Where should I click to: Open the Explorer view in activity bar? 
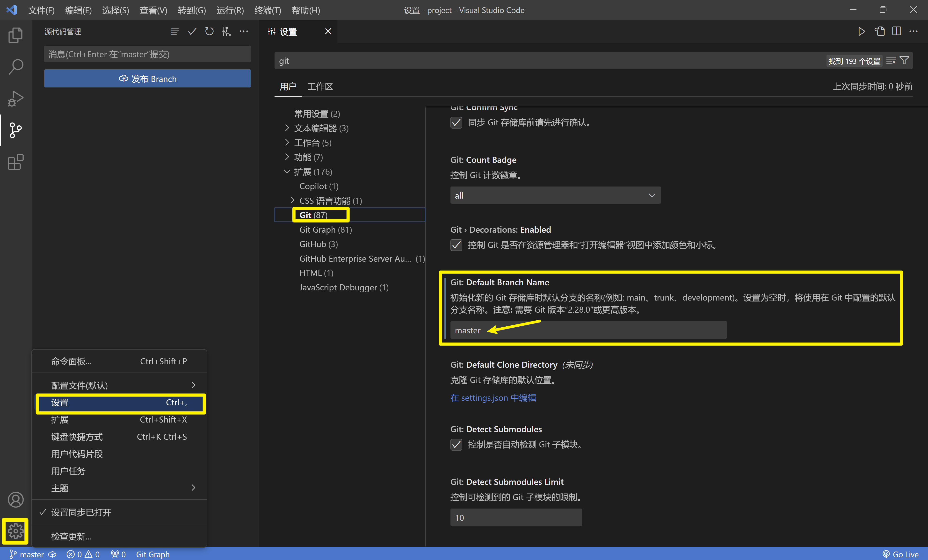[15, 35]
